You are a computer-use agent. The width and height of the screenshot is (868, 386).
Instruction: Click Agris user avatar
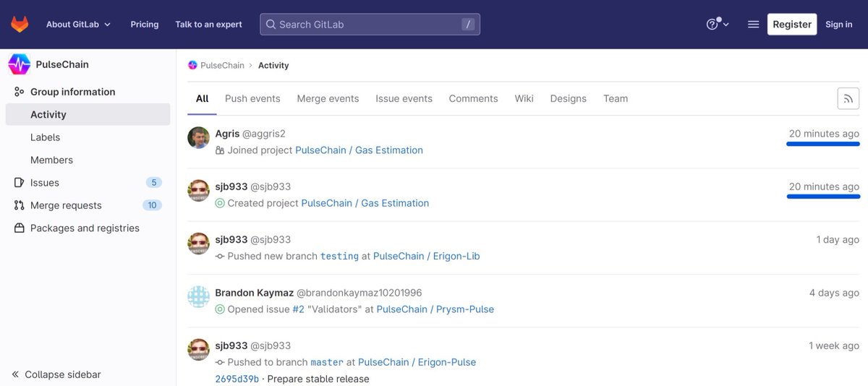pyautogui.click(x=198, y=137)
